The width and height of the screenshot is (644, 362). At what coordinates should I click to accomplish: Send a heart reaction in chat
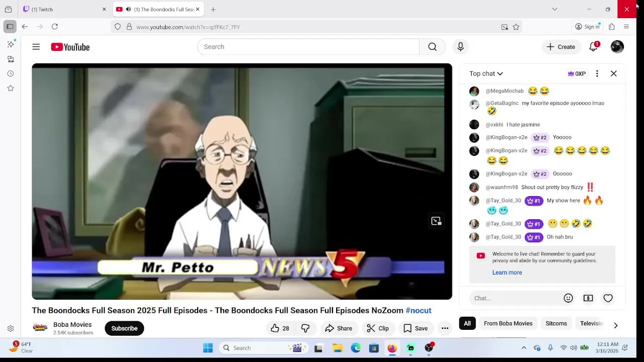tap(608, 298)
